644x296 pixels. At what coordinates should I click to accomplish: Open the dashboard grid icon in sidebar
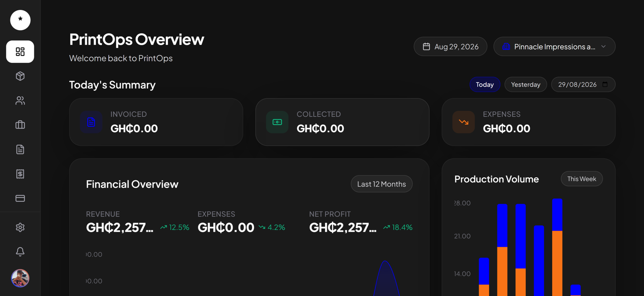click(x=20, y=51)
